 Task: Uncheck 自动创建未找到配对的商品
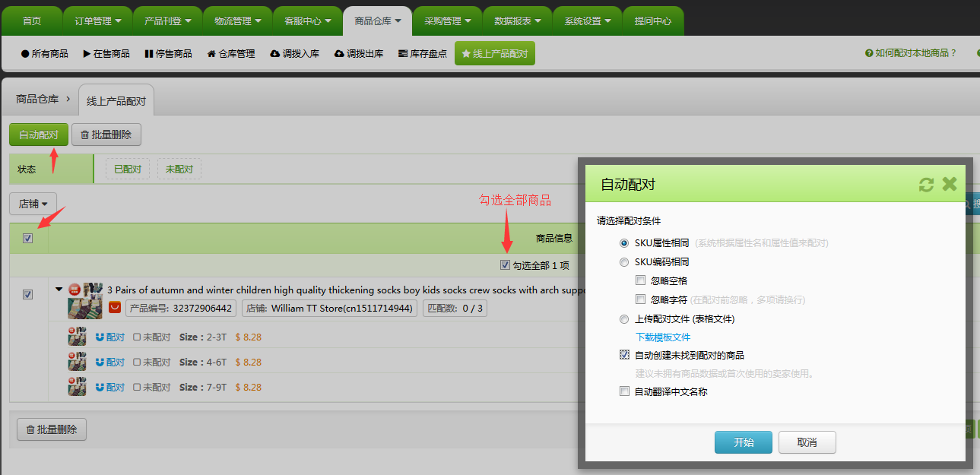pos(624,355)
